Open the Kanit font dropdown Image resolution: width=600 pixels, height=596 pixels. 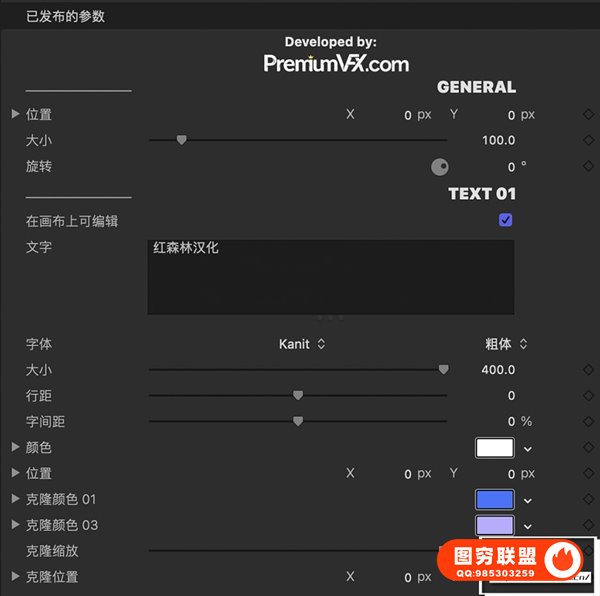click(302, 344)
